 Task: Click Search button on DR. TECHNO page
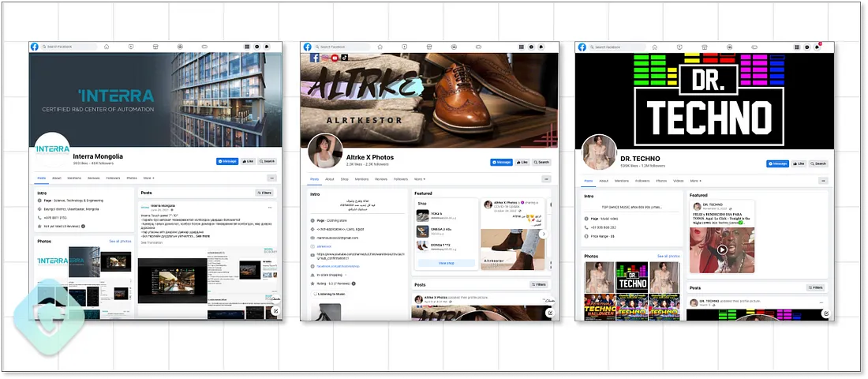click(x=818, y=163)
